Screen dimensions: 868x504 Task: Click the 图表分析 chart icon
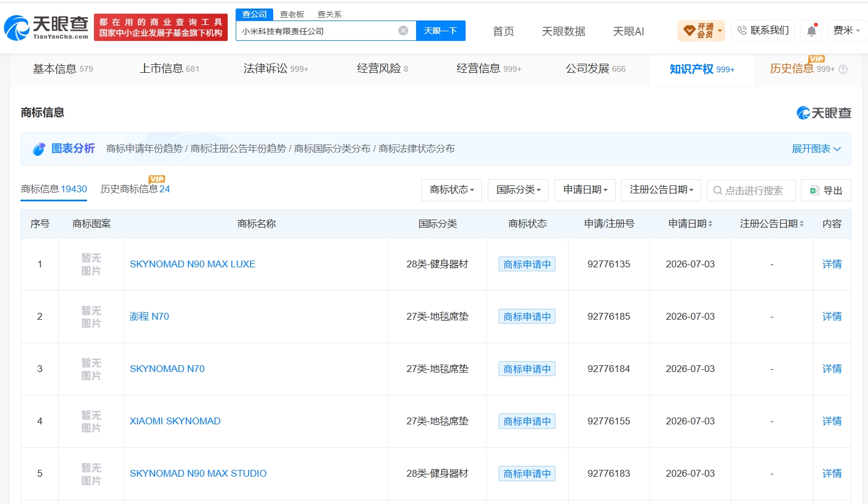click(x=39, y=149)
